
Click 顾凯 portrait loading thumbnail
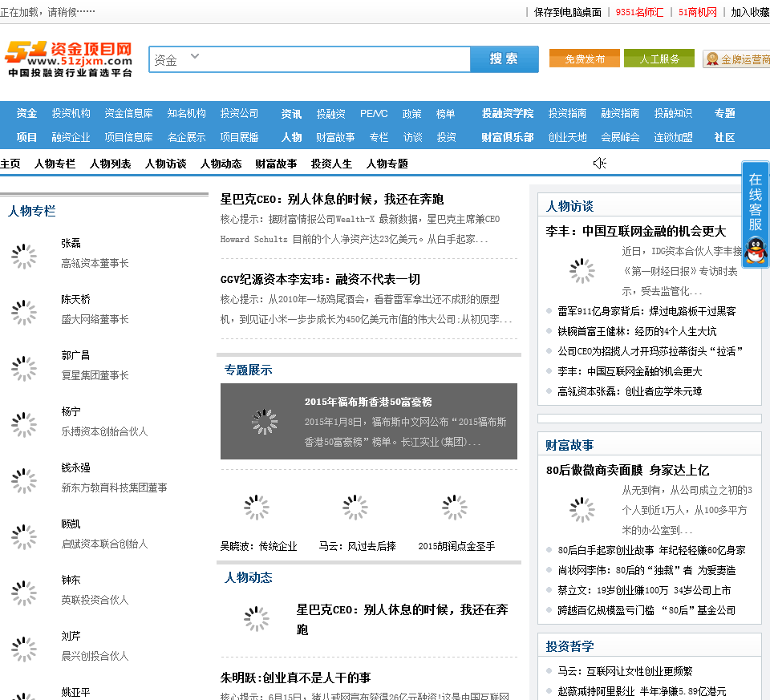[x=24, y=537]
